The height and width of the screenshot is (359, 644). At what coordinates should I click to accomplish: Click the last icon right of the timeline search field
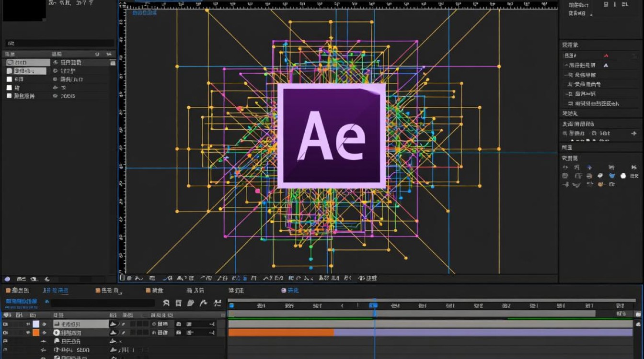[x=217, y=303]
